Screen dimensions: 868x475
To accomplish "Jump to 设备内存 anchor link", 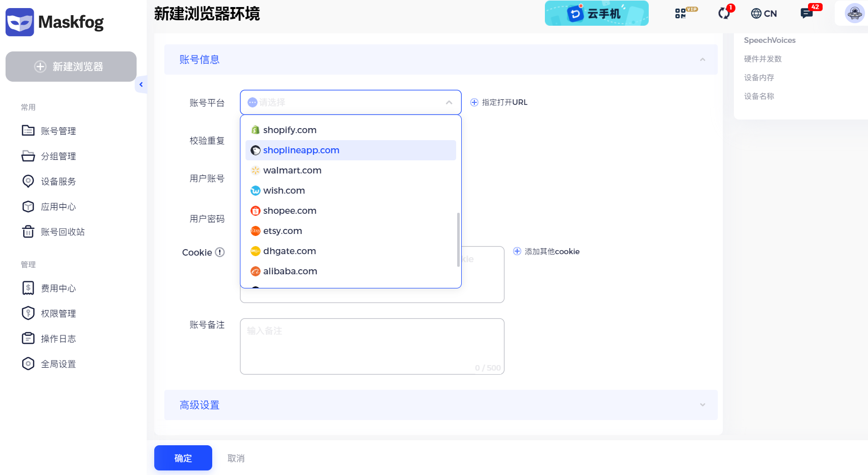I will coord(759,78).
